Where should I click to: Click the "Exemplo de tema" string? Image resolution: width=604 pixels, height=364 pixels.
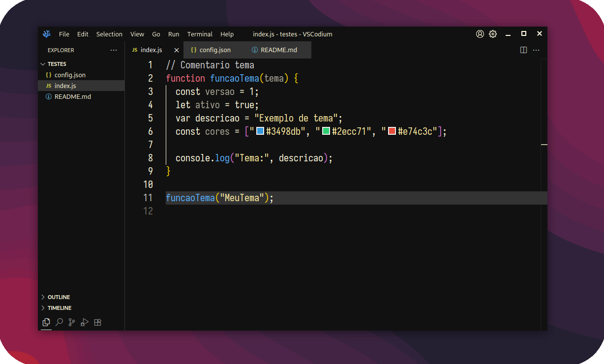pyautogui.click(x=298, y=118)
